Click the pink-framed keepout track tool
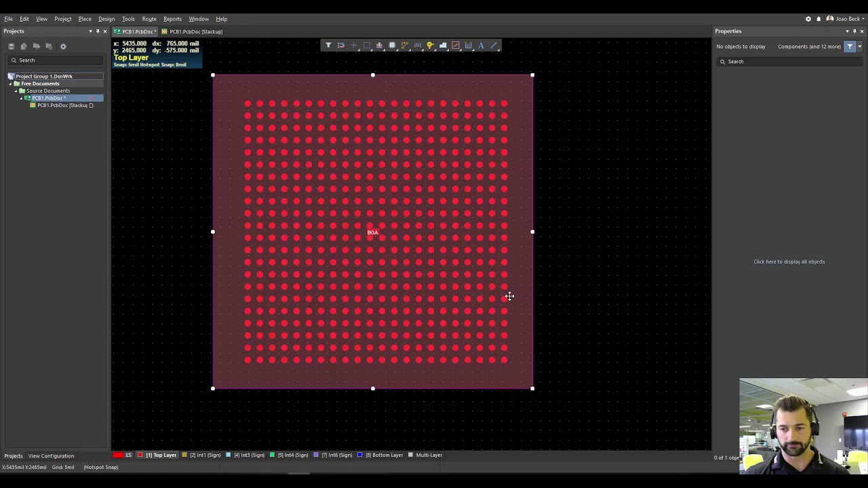The height and width of the screenshot is (488, 868). click(x=456, y=45)
